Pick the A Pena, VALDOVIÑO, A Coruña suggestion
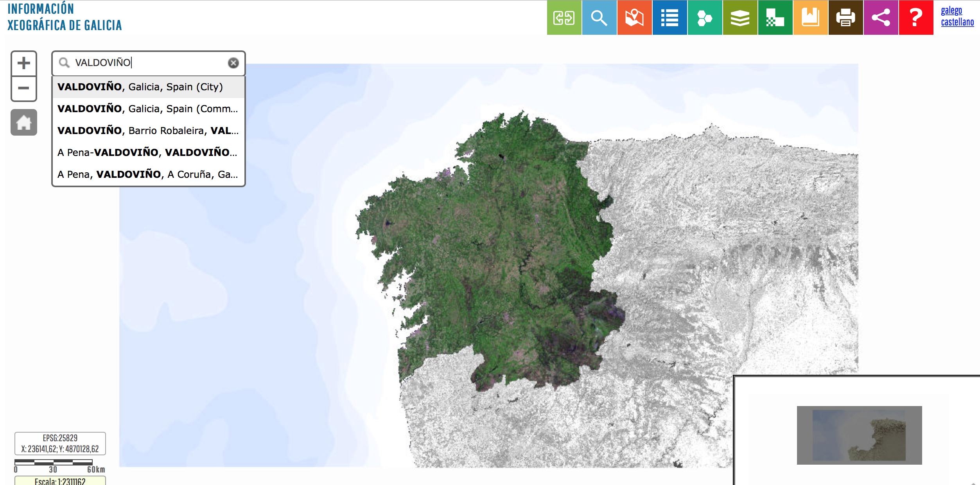 pos(148,174)
